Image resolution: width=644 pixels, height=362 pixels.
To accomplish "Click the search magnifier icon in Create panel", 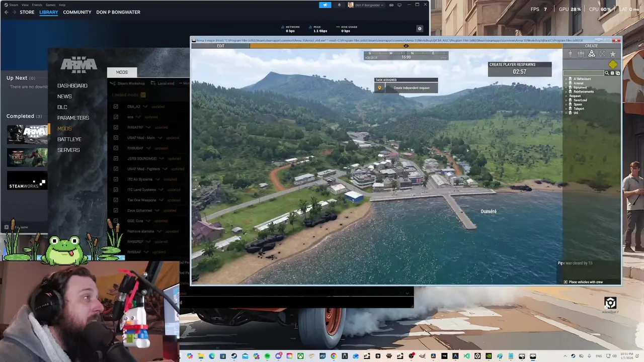I will pos(607,73).
